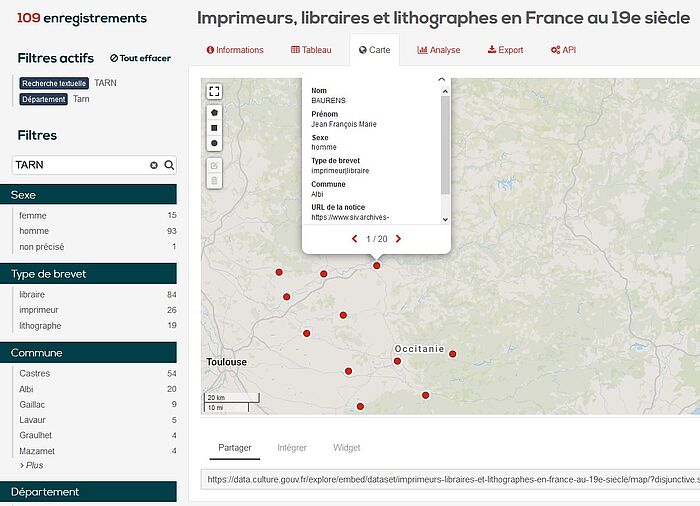Switch to the Tableau tab
Image resolution: width=700 pixels, height=506 pixels.
point(311,50)
